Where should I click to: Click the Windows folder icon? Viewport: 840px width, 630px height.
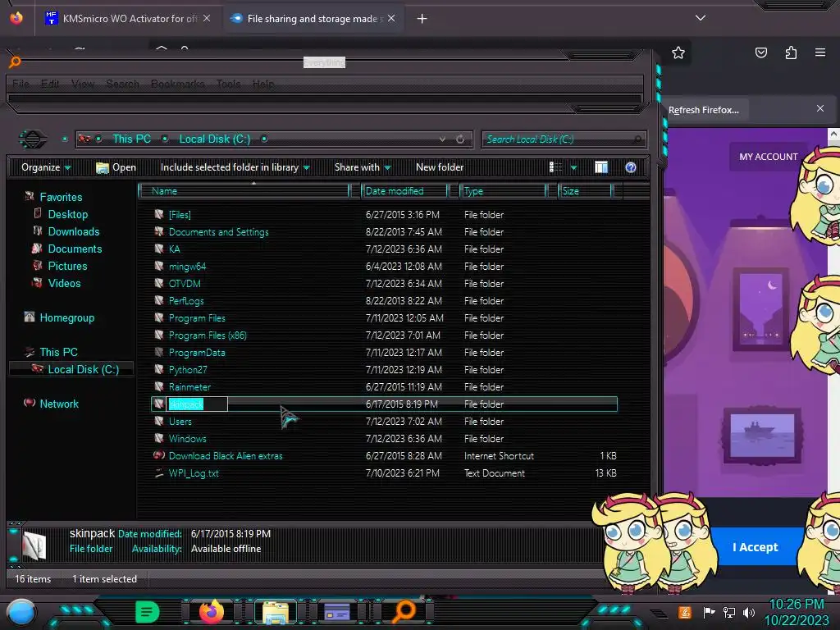pyautogui.click(x=159, y=438)
